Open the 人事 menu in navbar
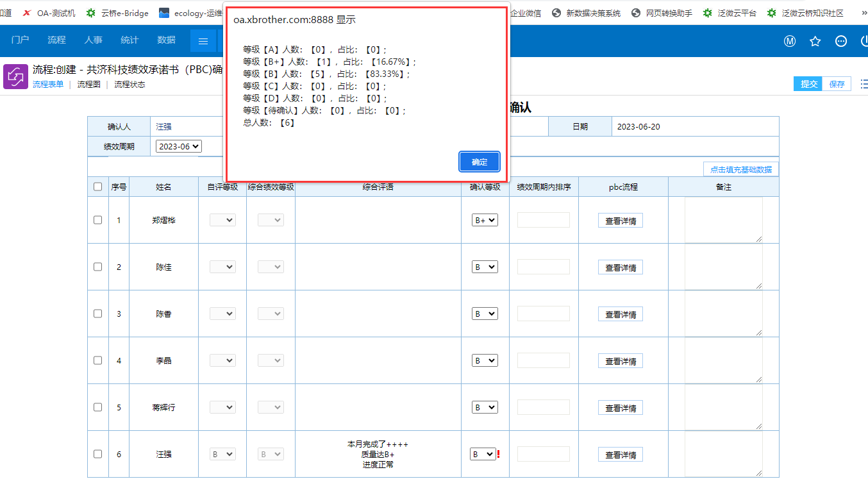868x495 pixels. 93,40
